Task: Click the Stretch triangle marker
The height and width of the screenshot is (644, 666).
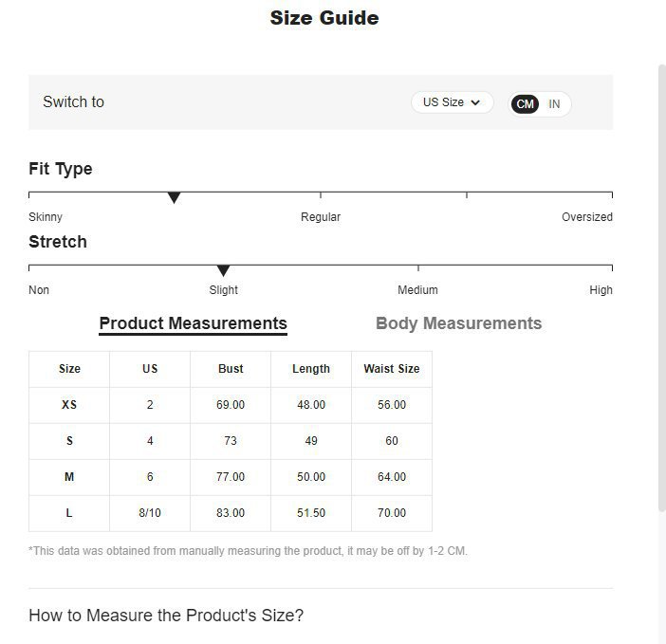Action: pos(223,271)
